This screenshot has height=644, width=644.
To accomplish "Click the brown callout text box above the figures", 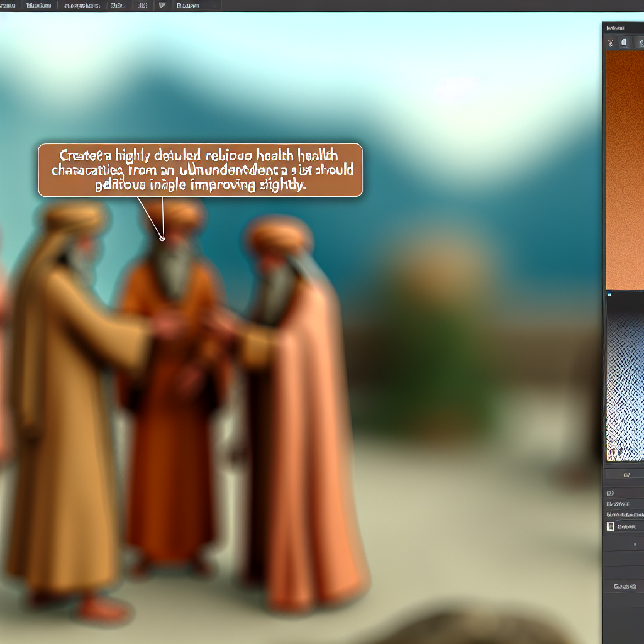I will click(200, 170).
